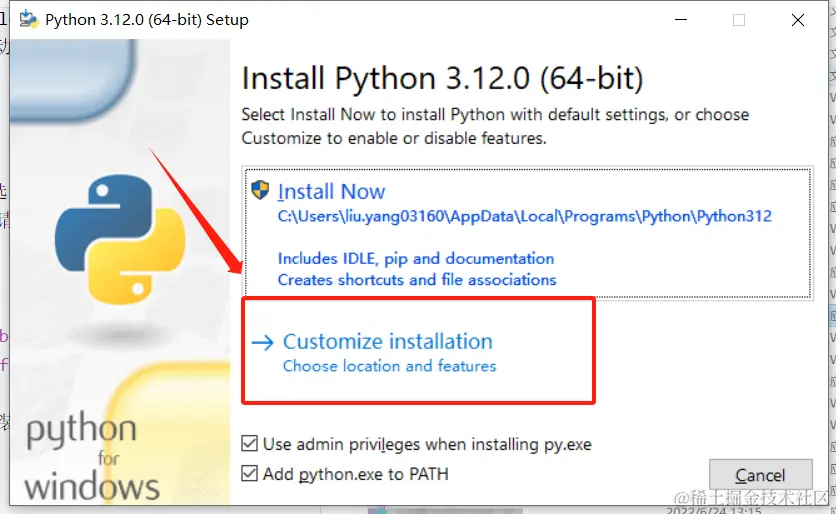Viewport: 836px width, 514px height.
Task: Click the UAC shield icon beside Install Now
Action: click(x=260, y=189)
